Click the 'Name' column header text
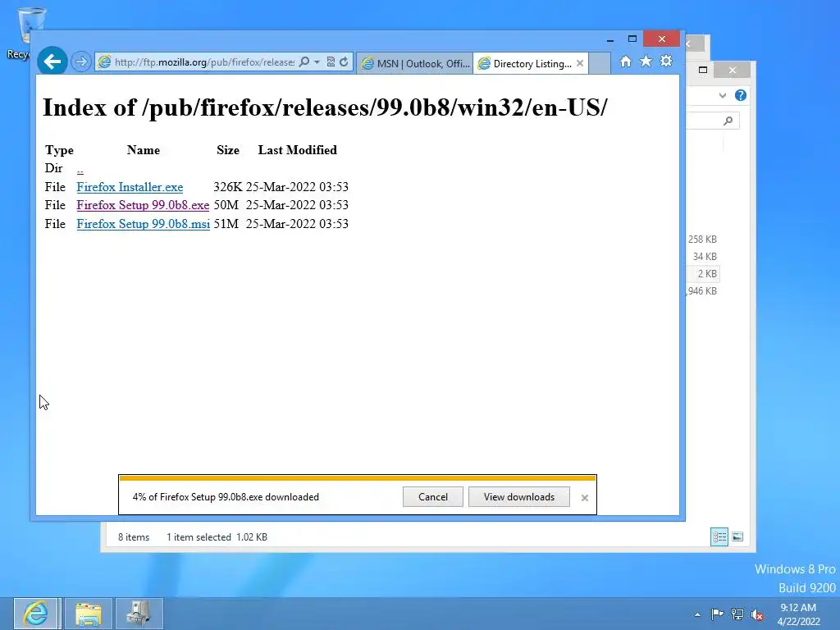Screen dimensions: 840x630 [x=143, y=150]
